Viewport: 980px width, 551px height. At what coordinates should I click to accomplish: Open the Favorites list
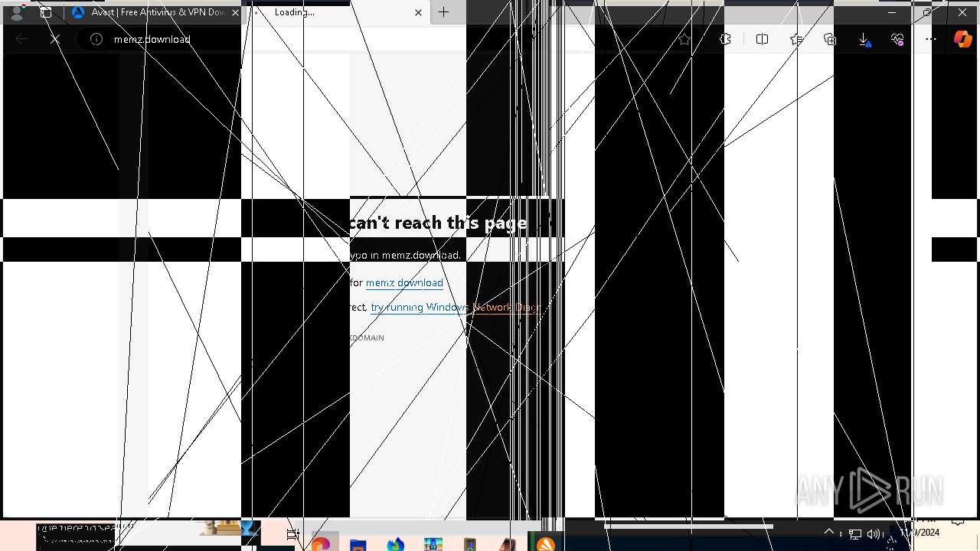click(796, 39)
